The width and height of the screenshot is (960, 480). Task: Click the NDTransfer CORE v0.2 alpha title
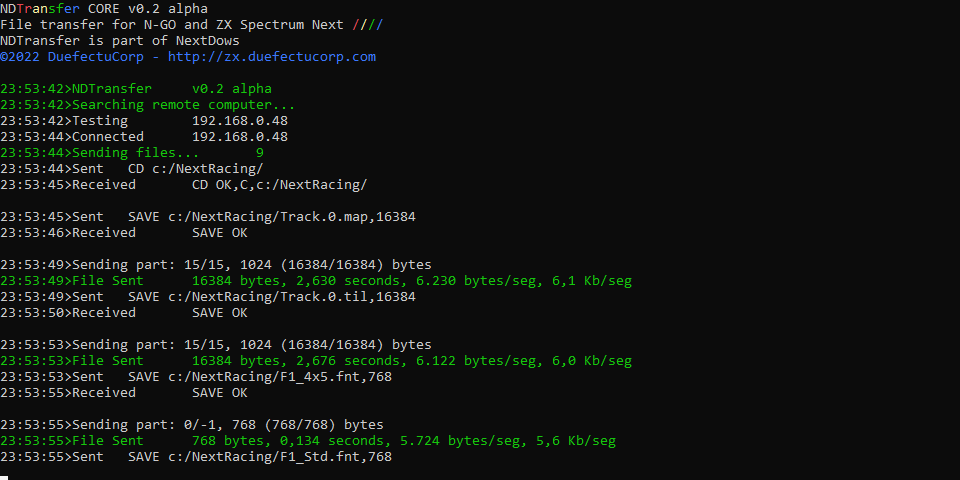[103, 9]
